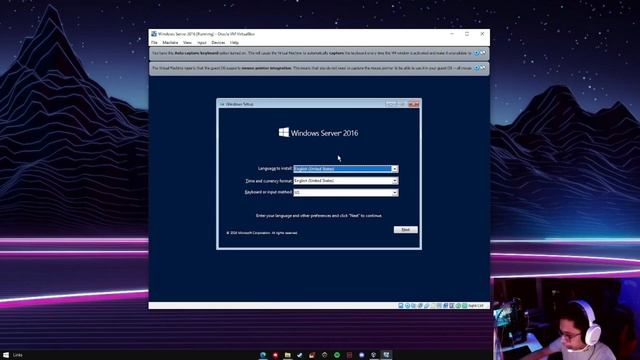Open Microsoft Edge from taskbar

click(x=263, y=355)
